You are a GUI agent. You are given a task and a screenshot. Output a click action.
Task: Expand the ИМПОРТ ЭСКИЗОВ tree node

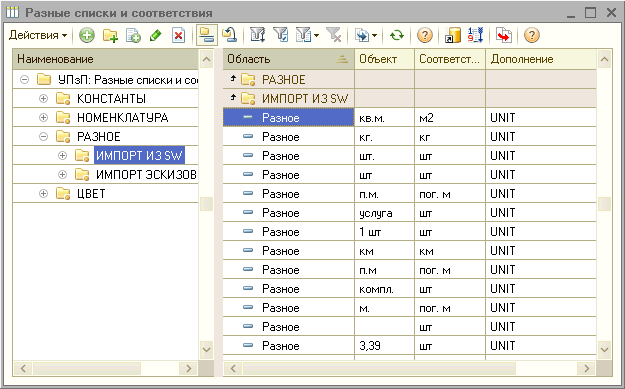click(63, 175)
